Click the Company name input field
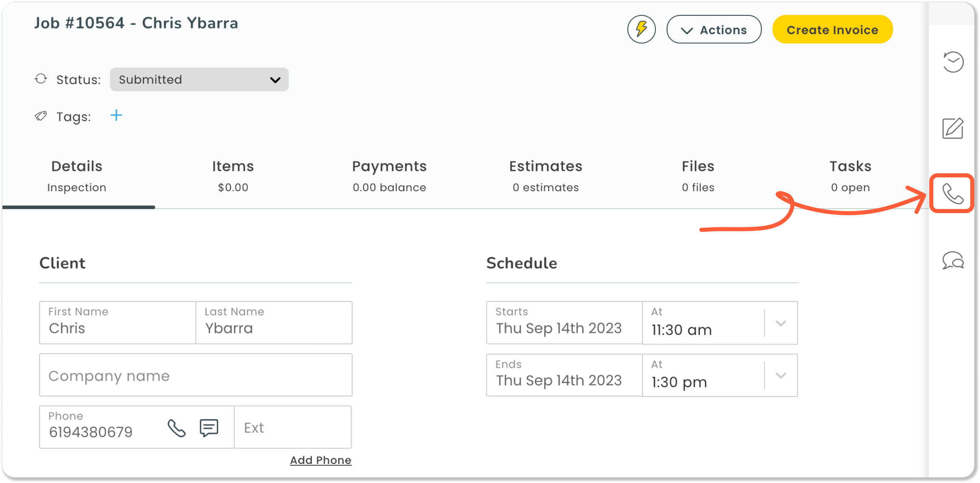The image size is (980, 483). [x=195, y=375]
